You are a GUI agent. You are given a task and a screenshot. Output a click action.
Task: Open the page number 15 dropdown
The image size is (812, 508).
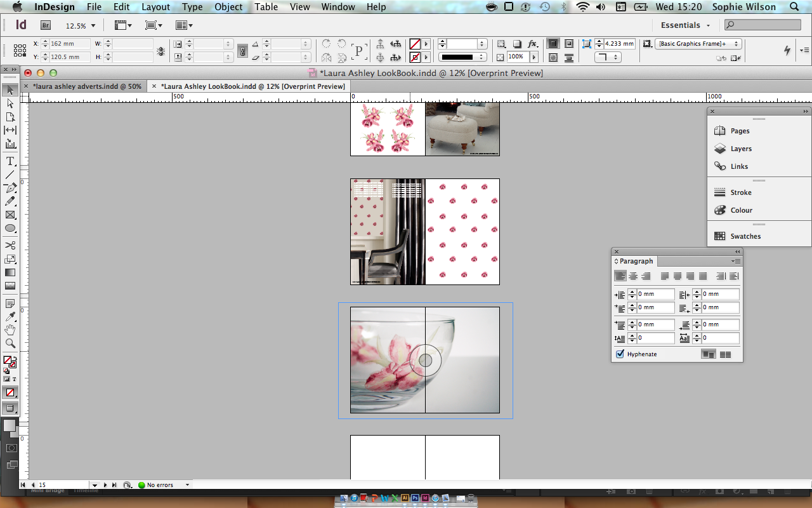93,485
